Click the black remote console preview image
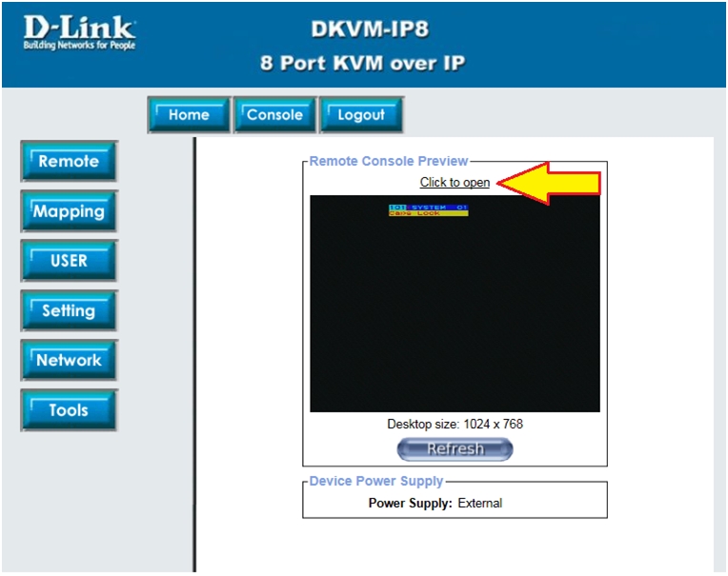Viewport: 728px width, 576px height. pos(455,305)
